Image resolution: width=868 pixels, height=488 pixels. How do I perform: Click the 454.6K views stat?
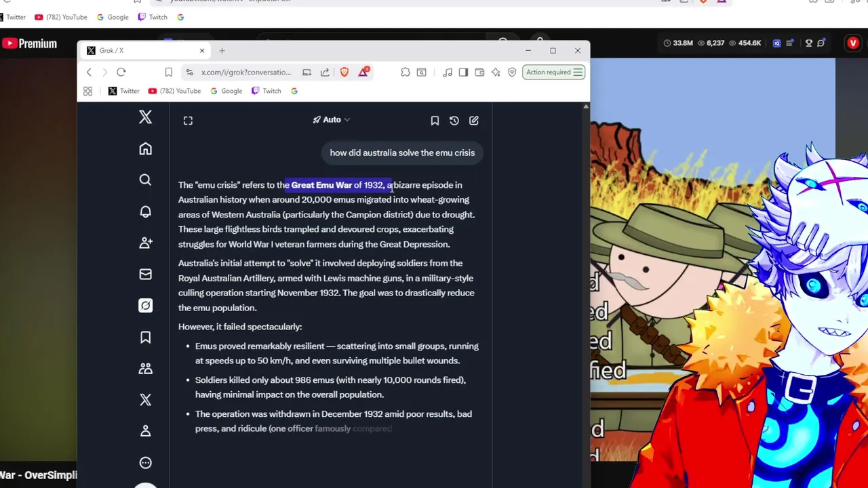click(x=744, y=43)
